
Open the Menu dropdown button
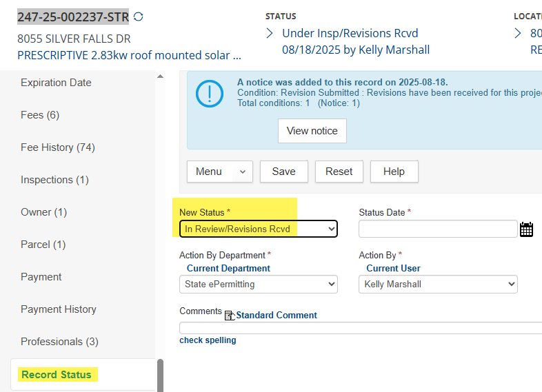click(x=219, y=172)
